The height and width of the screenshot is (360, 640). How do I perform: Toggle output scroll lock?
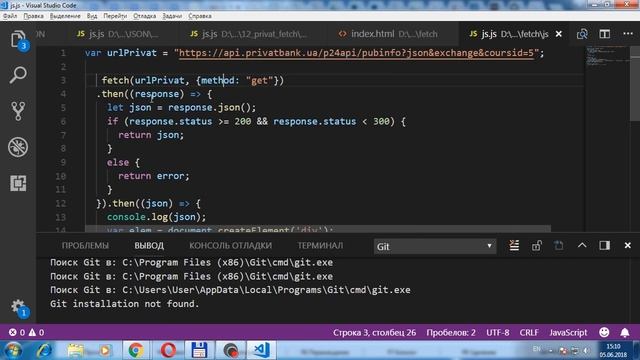click(x=536, y=246)
